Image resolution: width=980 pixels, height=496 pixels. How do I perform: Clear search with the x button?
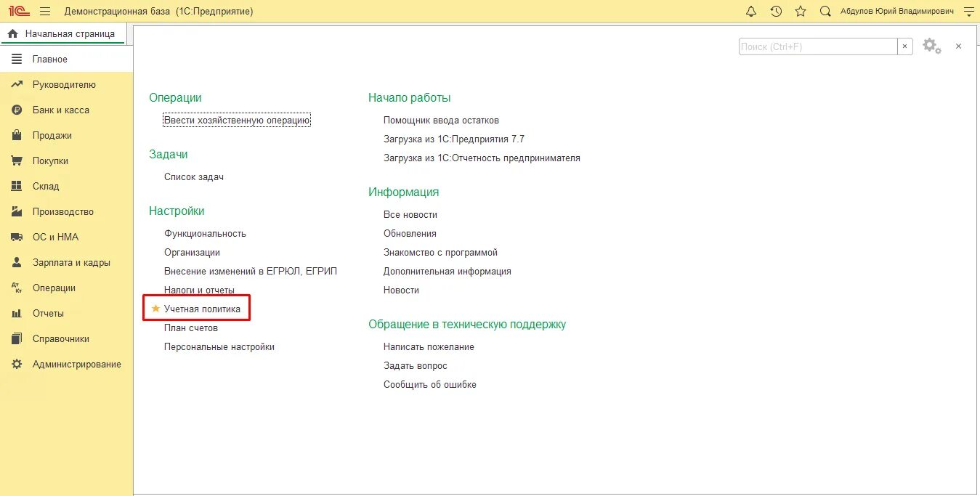pyautogui.click(x=905, y=46)
